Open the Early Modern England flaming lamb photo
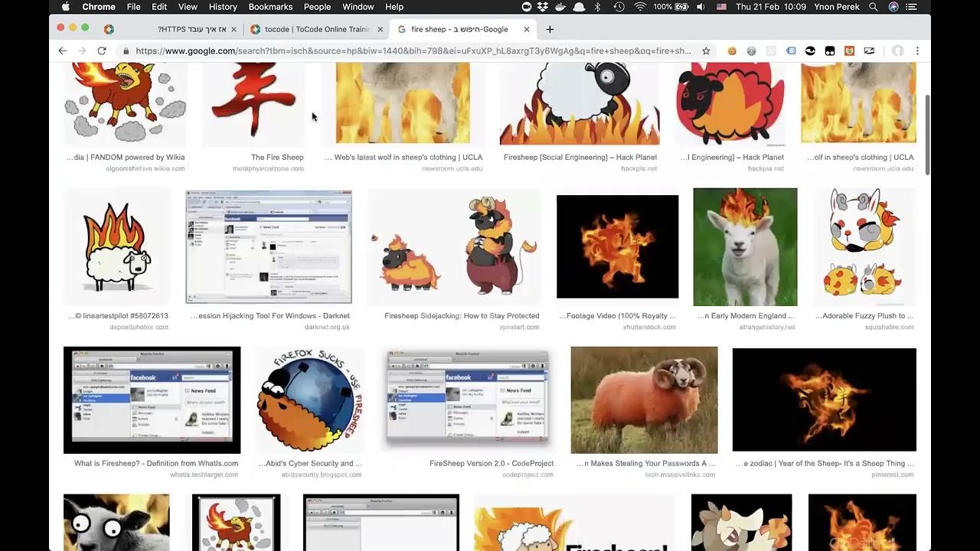Viewport: 980px width, 551px height. [745, 246]
